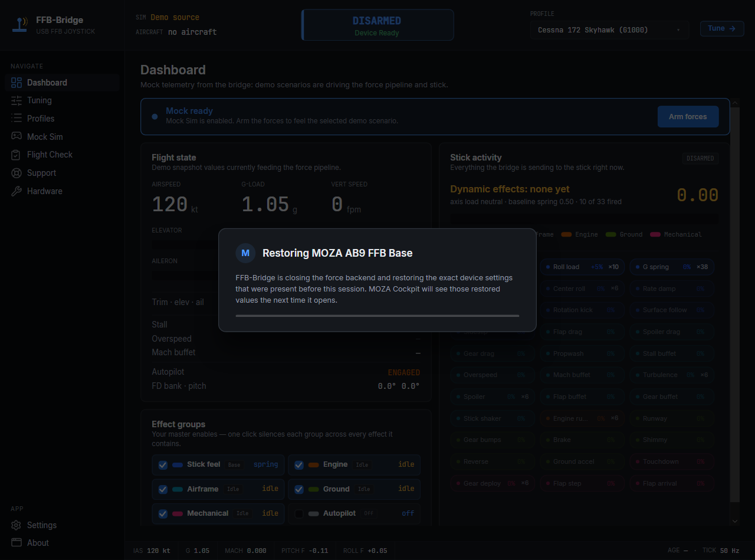The height and width of the screenshot is (560, 755).
Task: Click the Center roll effect chip
Action: (x=582, y=289)
